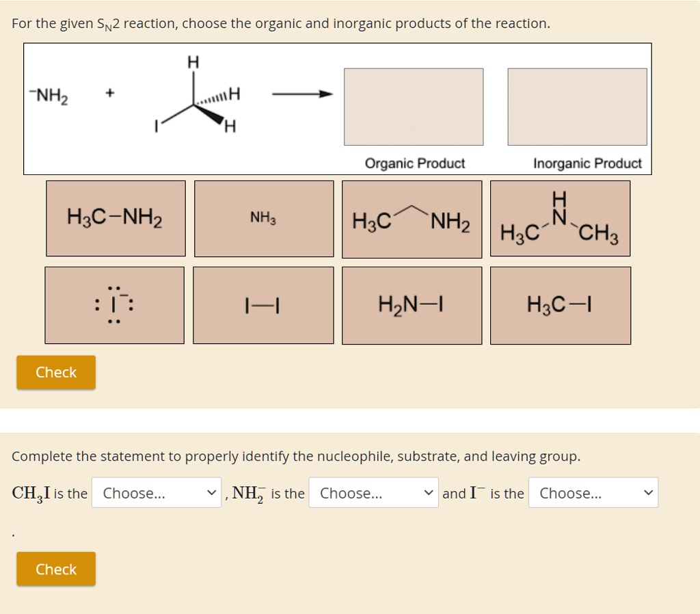Select the H3C–I answer tile
Screen dimensions: 700x614
pyautogui.click(x=560, y=305)
